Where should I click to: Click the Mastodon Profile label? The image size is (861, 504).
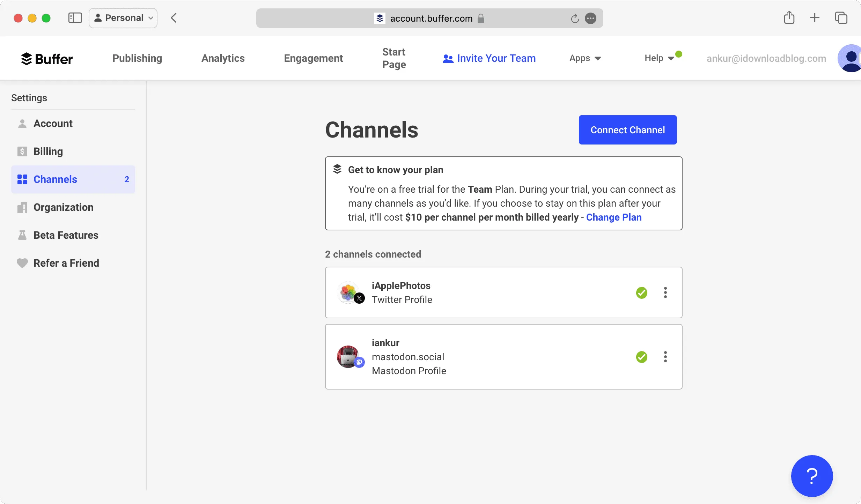click(x=409, y=371)
